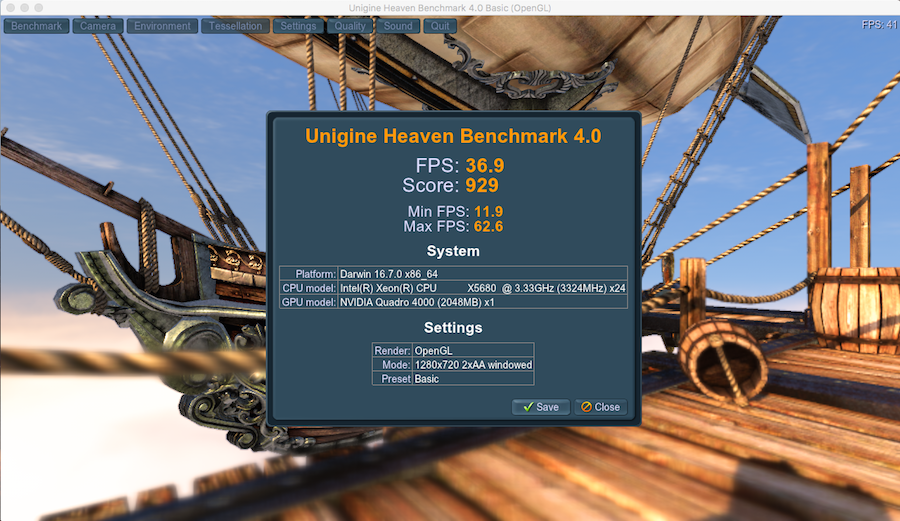Open the Quality menu
The width and height of the screenshot is (900, 521).
coord(350,26)
